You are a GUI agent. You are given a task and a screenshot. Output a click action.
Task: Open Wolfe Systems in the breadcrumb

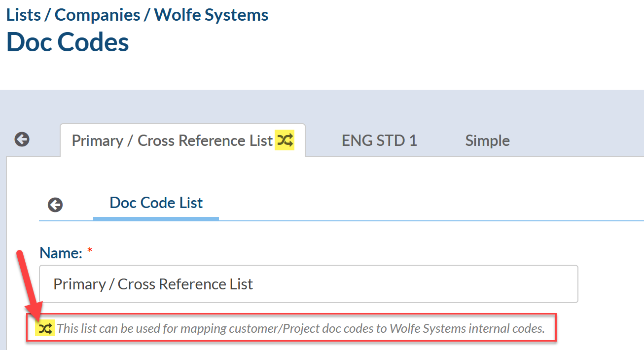point(211,15)
